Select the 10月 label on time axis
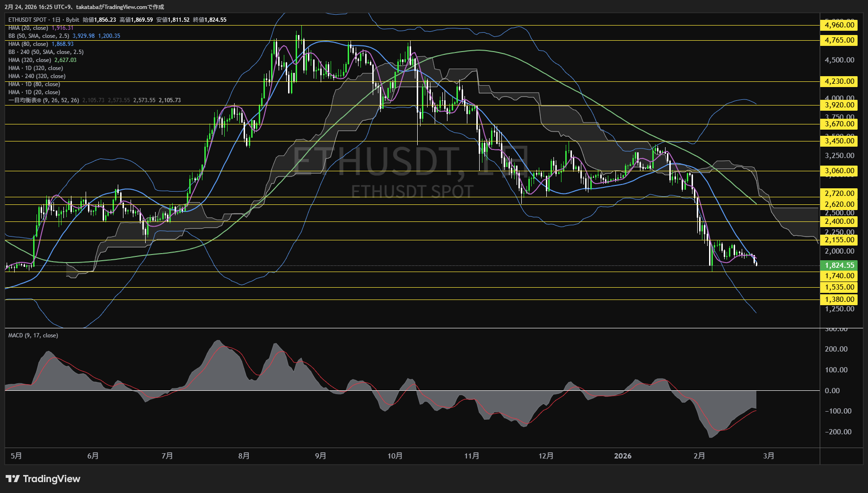 [395, 456]
